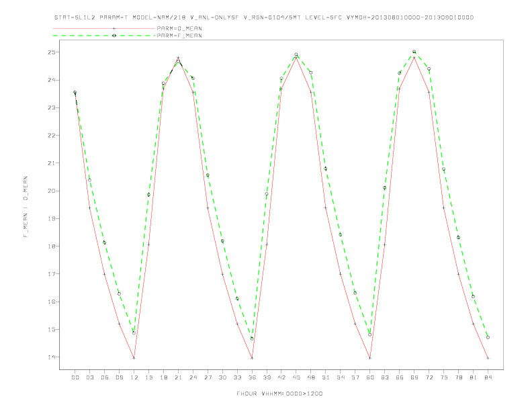
Task: Click the x-axis tick label 66
Action: [400, 377]
